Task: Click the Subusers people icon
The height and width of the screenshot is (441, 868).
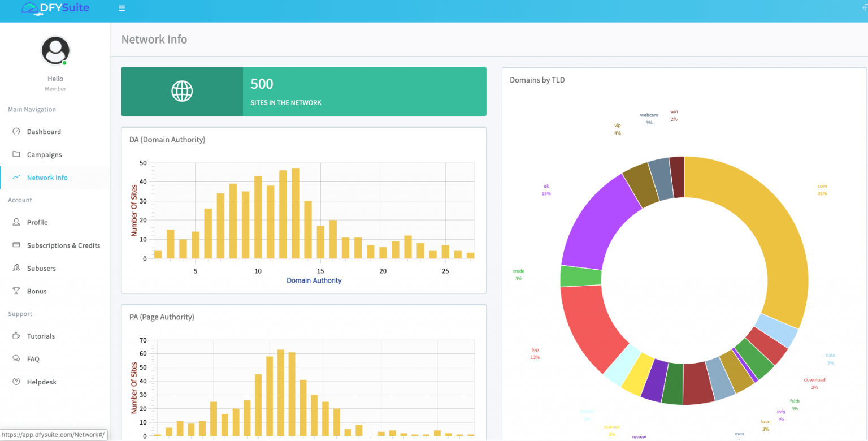Action: 16,268
